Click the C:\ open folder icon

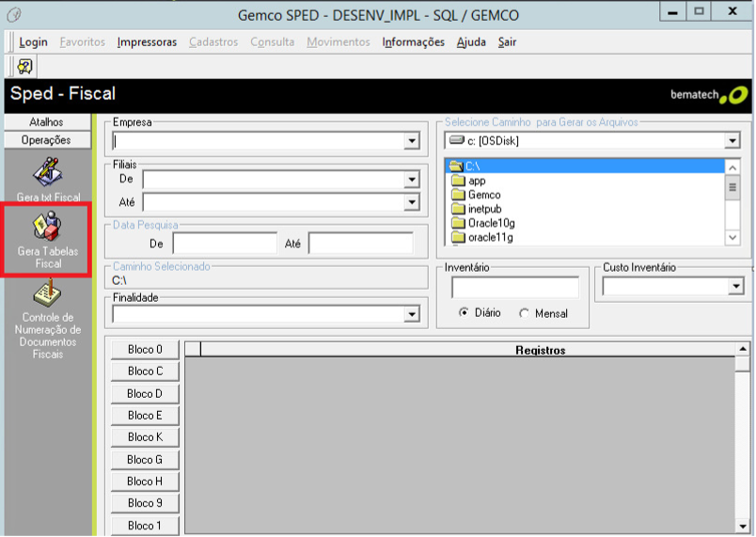pos(456,166)
